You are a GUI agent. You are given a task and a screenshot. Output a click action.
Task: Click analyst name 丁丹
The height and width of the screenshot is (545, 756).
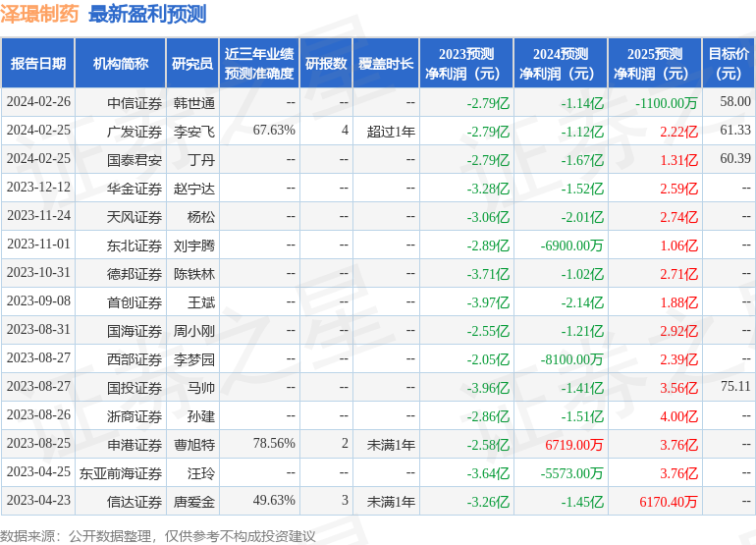coord(201,160)
